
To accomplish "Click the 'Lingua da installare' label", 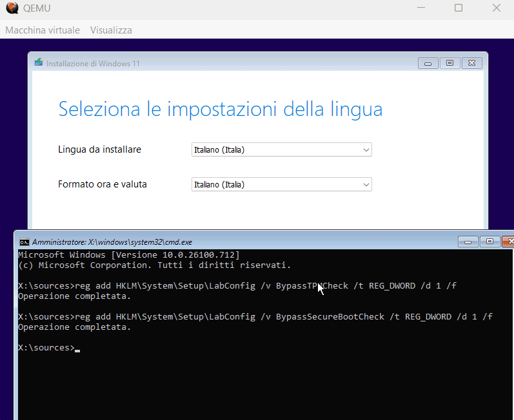I will tap(100, 149).
